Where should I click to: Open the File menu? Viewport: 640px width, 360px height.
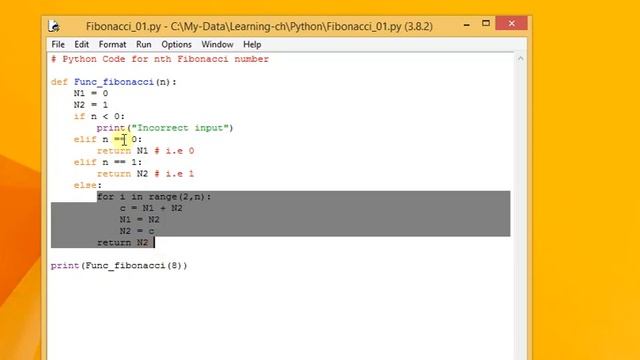point(58,44)
